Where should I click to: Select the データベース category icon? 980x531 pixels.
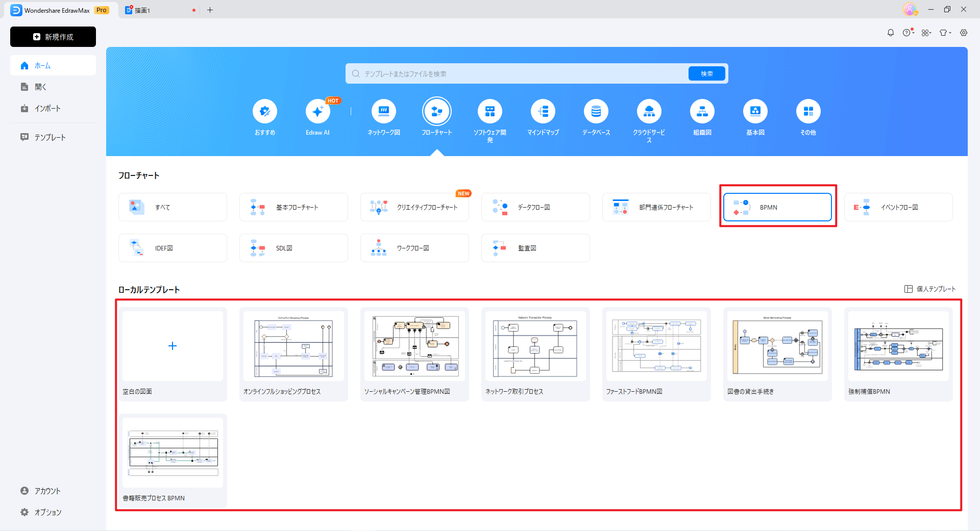[596, 111]
